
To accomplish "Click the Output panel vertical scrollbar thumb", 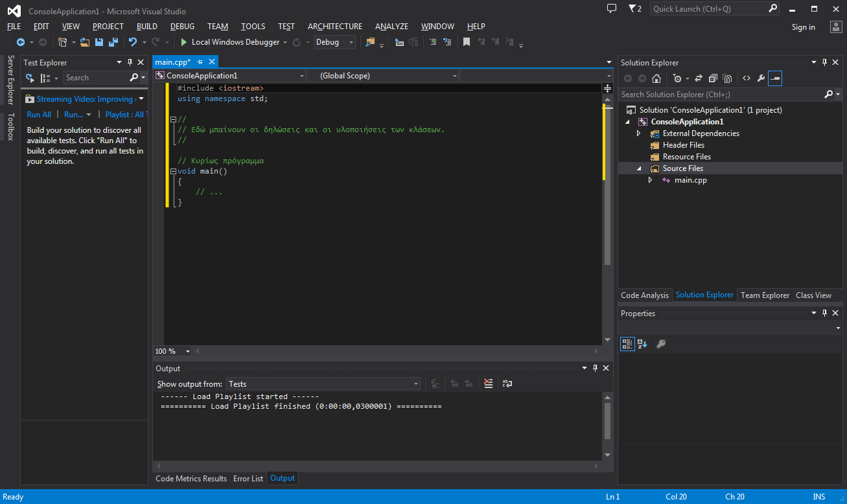I will (x=608, y=421).
